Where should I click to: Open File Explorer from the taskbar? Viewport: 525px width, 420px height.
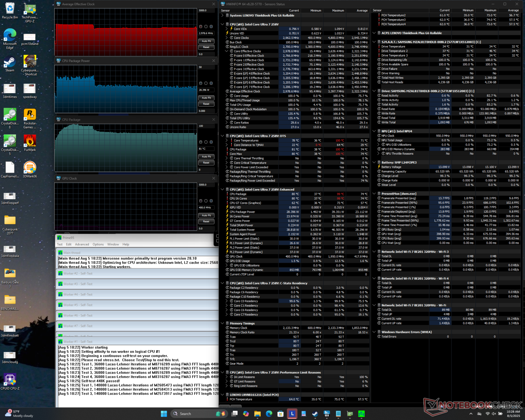pyautogui.click(x=258, y=414)
